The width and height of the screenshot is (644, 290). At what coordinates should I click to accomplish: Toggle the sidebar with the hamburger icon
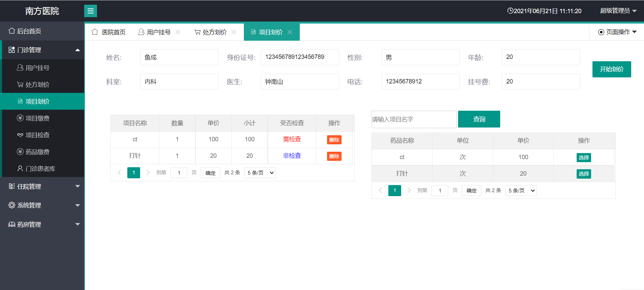click(x=91, y=11)
